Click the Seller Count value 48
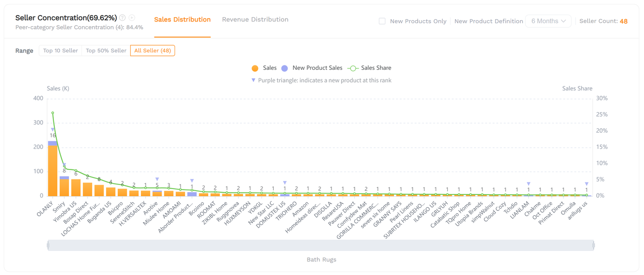 click(624, 21)
